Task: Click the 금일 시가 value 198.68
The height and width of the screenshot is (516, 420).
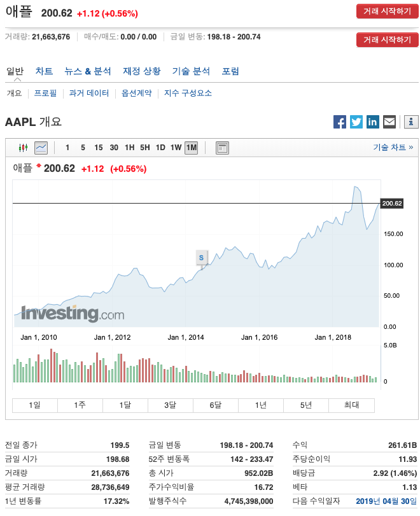Action: point(118,459)
